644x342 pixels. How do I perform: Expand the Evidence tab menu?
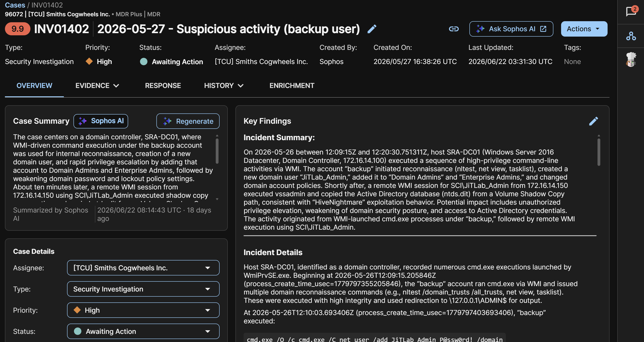pyautogui.click(x=97, y=85)
